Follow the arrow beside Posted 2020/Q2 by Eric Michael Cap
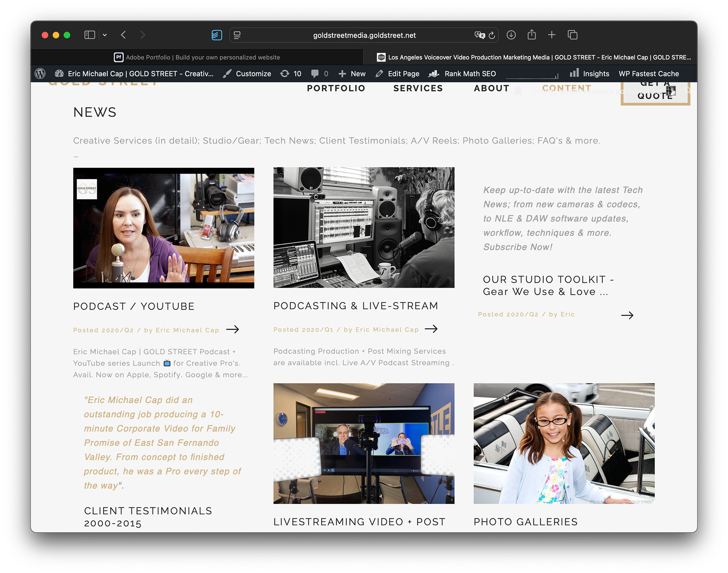728x573 pixels. click(232, 329)
